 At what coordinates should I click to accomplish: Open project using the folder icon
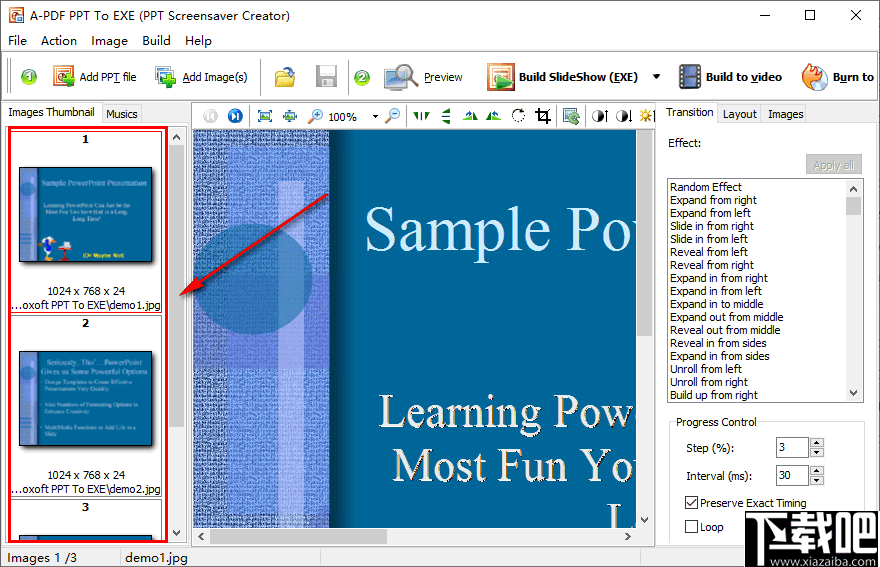point(285,76)
